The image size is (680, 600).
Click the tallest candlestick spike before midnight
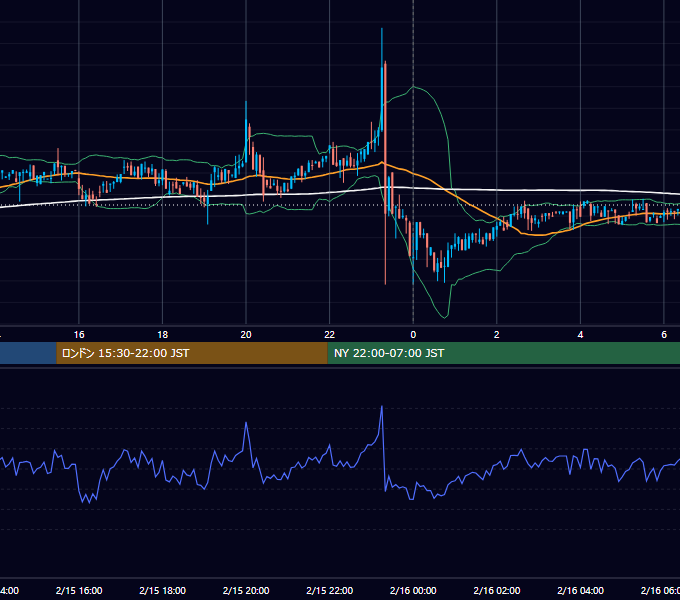click(382, 78)
